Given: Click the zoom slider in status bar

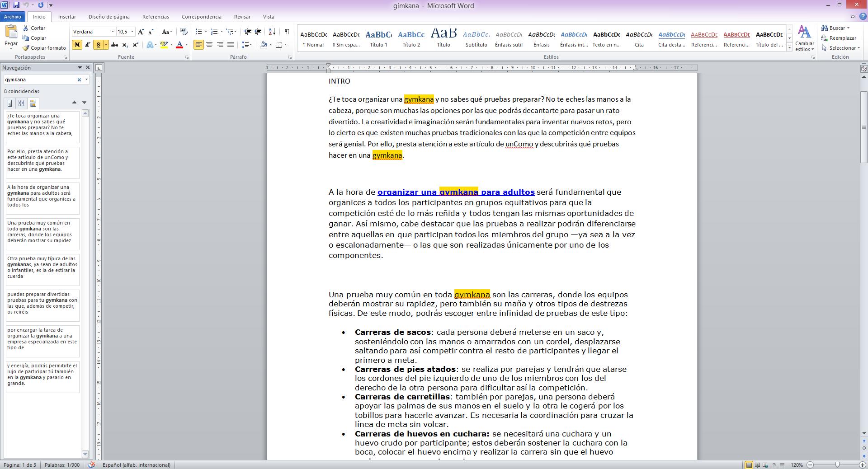Looking at the screenshot, I should [837, 464].
